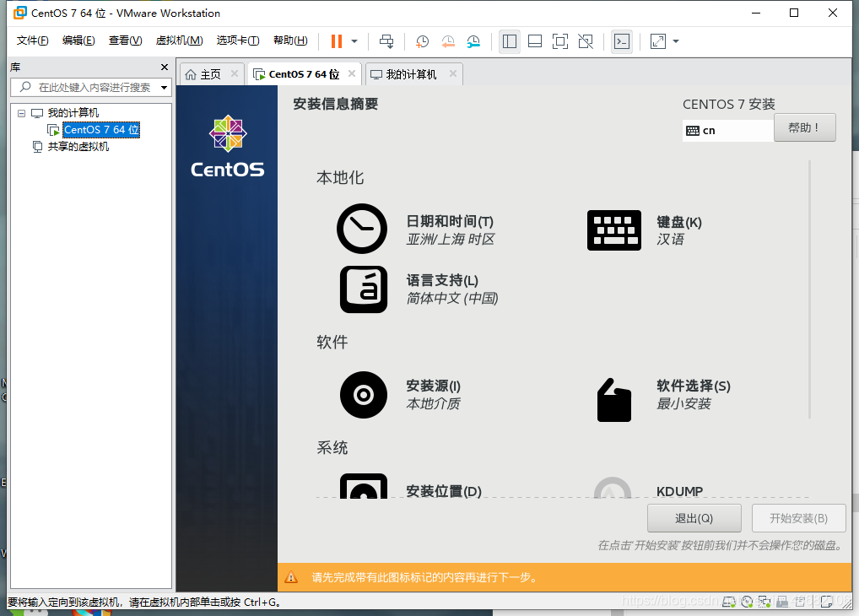The height and width of the screenshot is (616, 859).
Task: Click the 开始安装(B) button
Action: click(799, 518)
